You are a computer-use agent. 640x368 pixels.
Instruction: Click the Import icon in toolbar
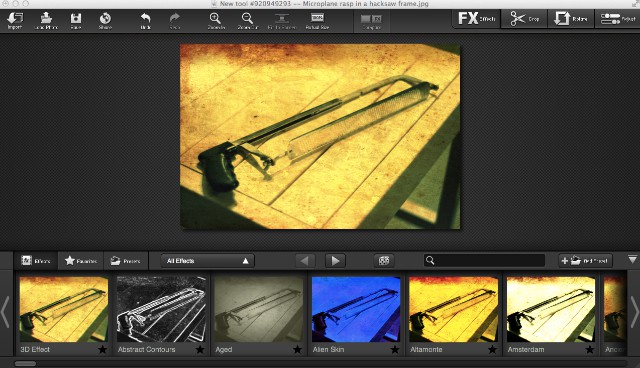15,20
